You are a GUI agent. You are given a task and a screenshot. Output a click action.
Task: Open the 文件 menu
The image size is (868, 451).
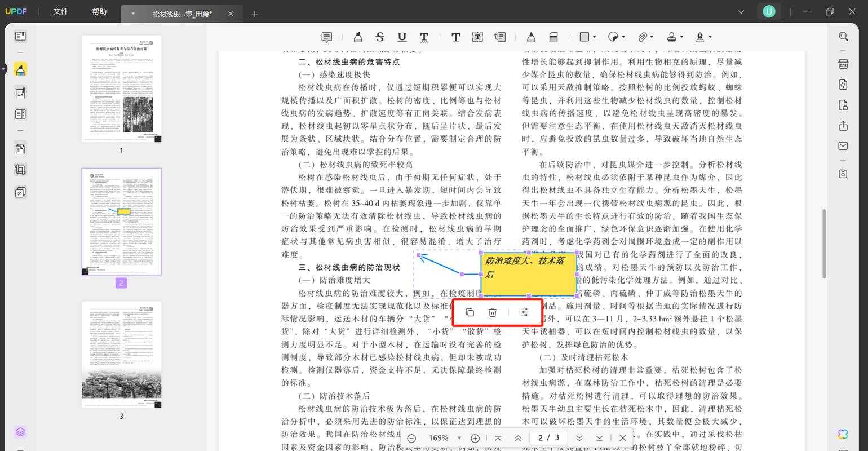pyautogui.click(x=60, y=11)
